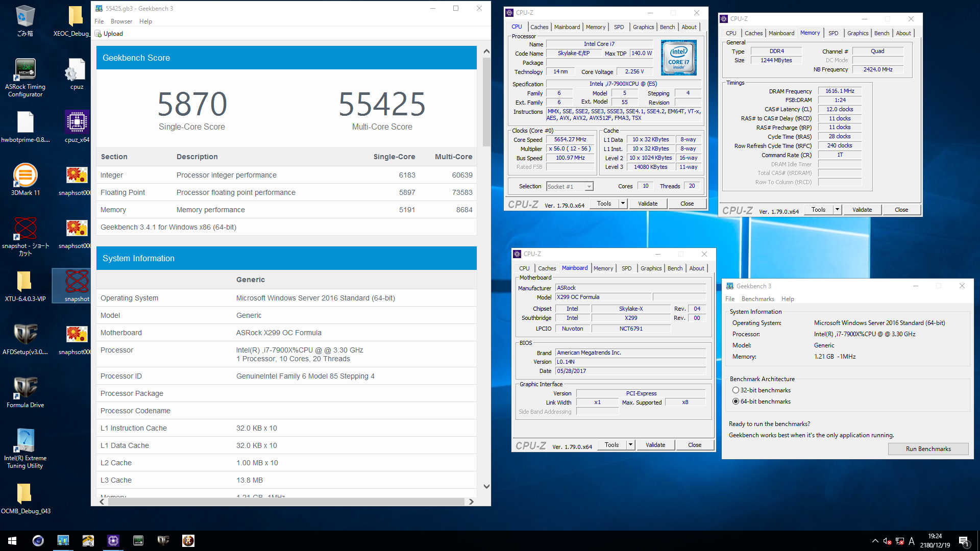Switch to CPU-Z via purple taskbar icon
This screenshot has height=551, width=980.
(113, 541)
